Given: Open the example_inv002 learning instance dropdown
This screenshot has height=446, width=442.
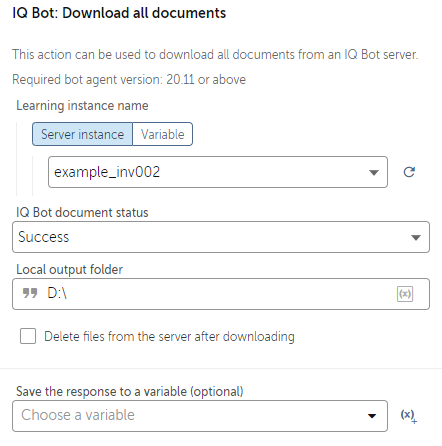Looking at the screenshot, I should [218, 172].
